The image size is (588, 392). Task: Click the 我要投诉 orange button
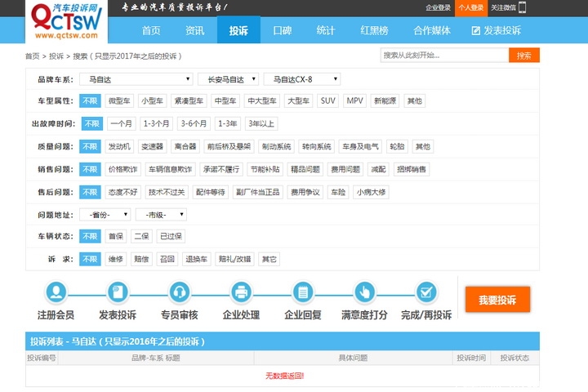pyautogui.click(x=497, y=300)
